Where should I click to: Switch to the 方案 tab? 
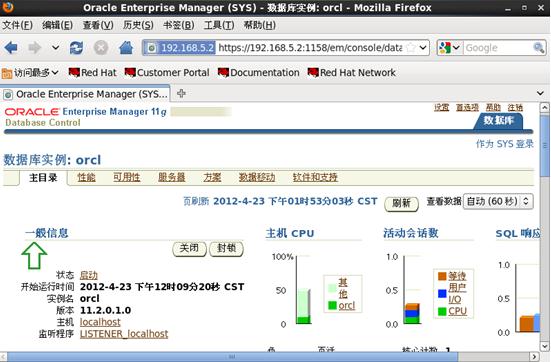pos(212,177)
